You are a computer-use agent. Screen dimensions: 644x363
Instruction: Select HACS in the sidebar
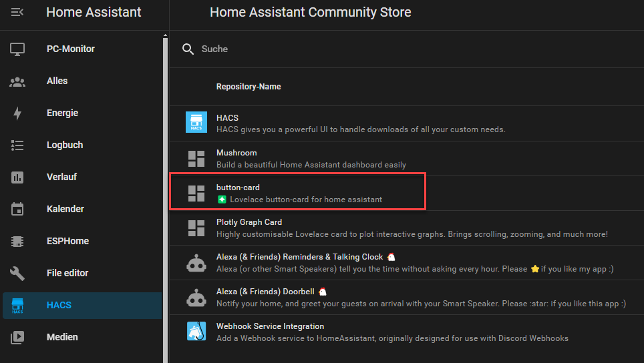tap(59, 305)
